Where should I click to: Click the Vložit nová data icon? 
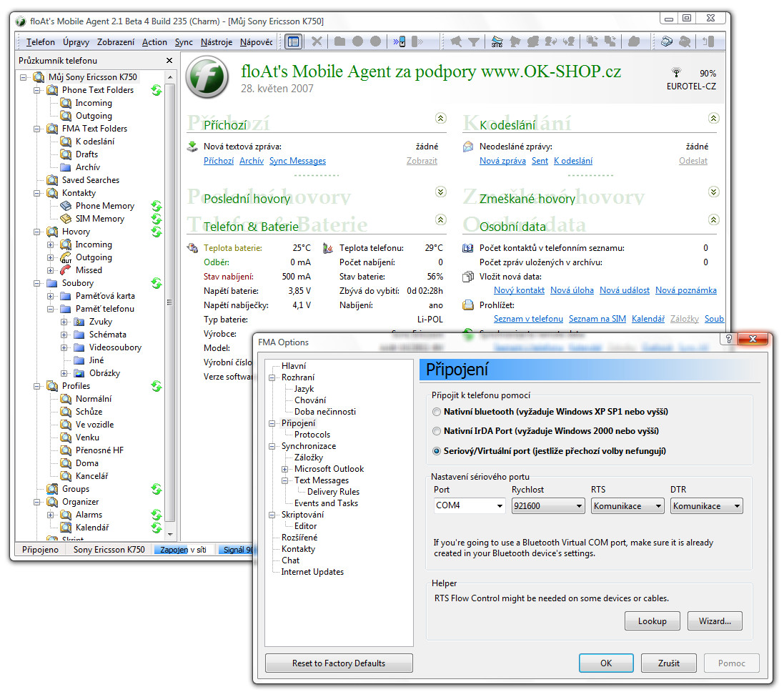[468, 277]
